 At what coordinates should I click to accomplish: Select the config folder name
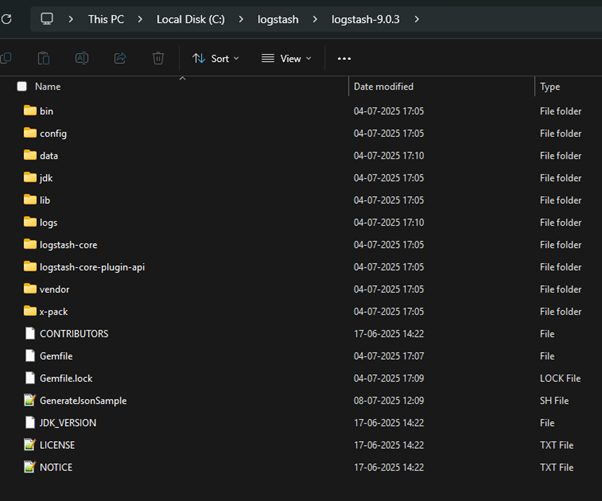[53, 134]
